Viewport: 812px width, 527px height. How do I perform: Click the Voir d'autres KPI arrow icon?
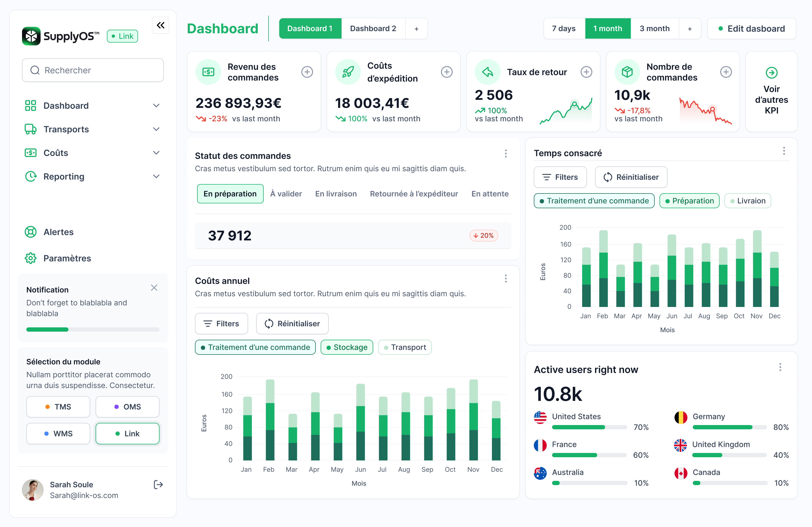click(x=771, y=73)
